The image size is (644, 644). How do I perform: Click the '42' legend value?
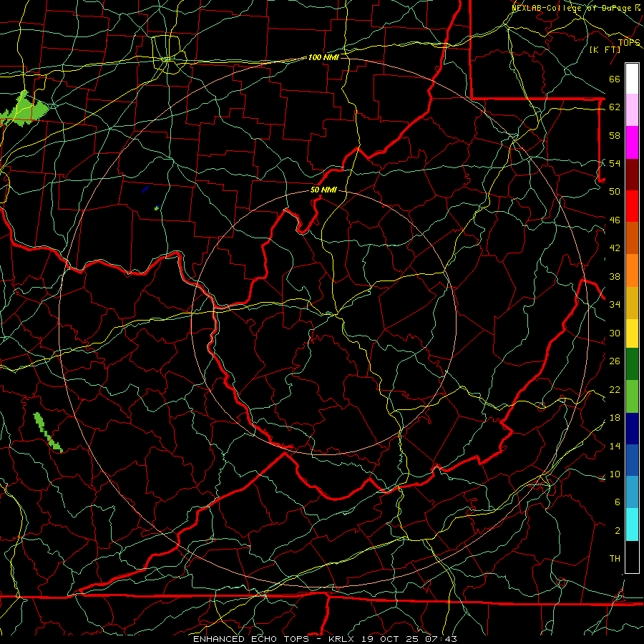pos(615,248)
